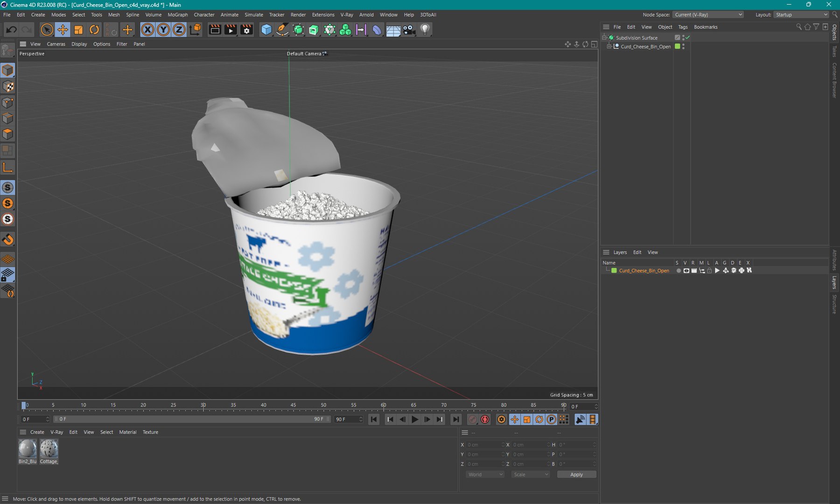Toggle Autokeying button
Screen dimensions: 840x504
(x=485, y=420)
